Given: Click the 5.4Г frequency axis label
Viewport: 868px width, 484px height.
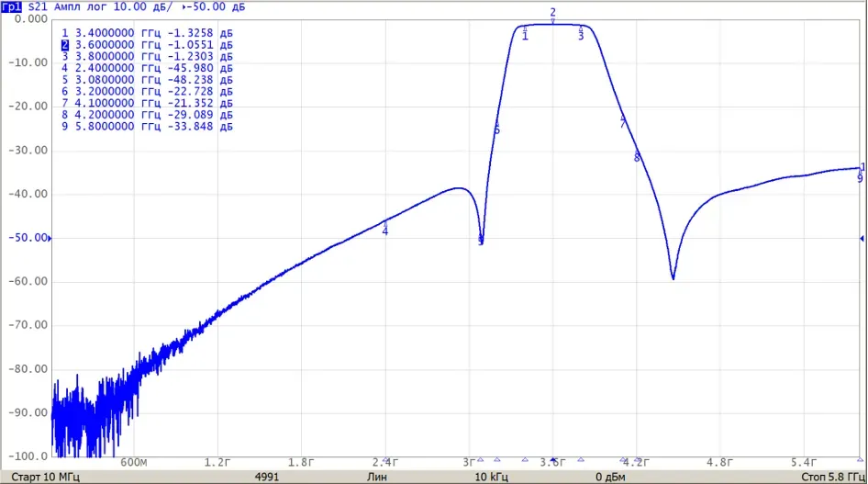Looking at the screenshot, I should tap(803, 462).
